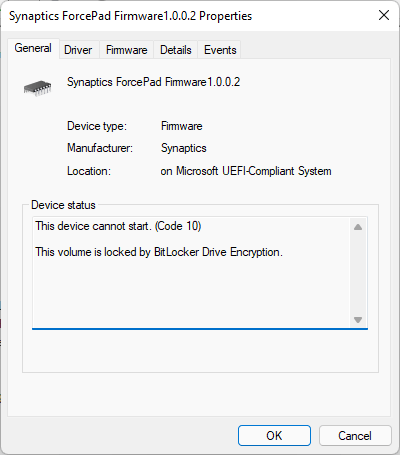This screenshot has height=455, width=400.
Task: Select the device name beside the chip icon
Action: click(x=154, y=82)
